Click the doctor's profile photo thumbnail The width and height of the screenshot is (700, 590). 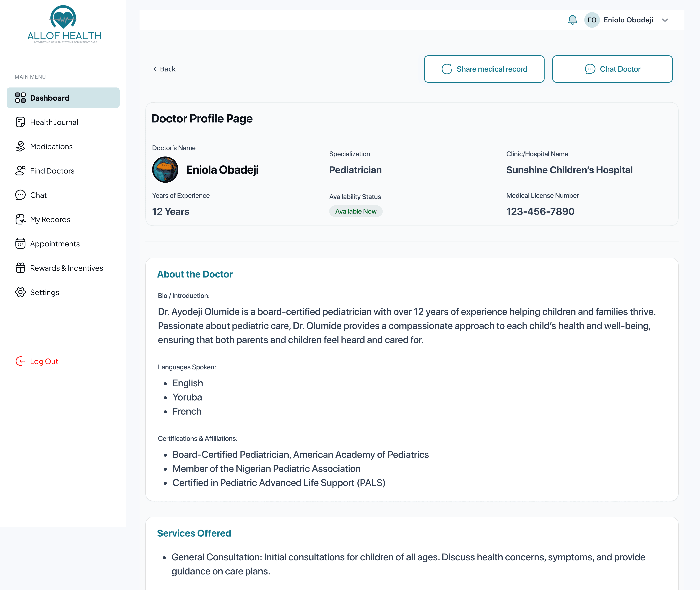[165, 170]
